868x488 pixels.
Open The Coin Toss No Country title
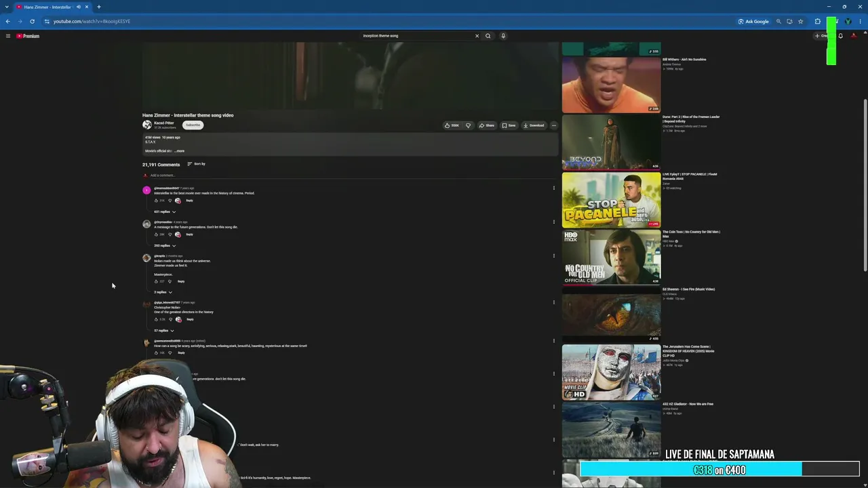691,234
